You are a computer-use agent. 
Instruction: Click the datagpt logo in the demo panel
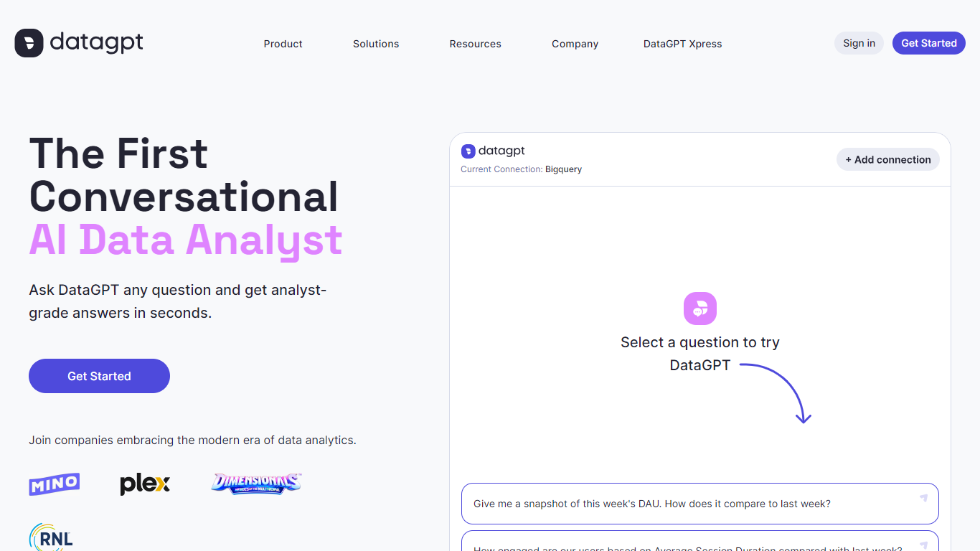coord(493,151)
